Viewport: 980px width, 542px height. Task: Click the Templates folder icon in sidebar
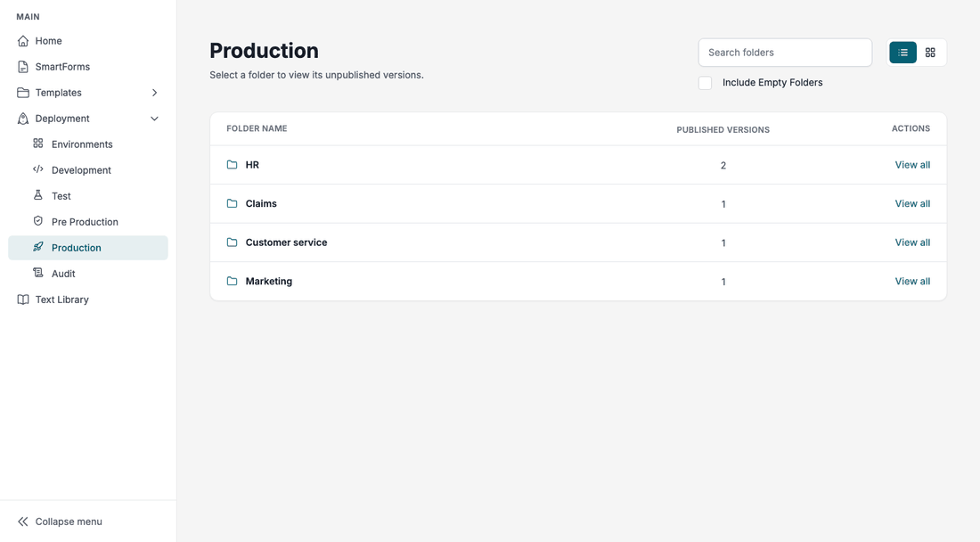[23, 93]
